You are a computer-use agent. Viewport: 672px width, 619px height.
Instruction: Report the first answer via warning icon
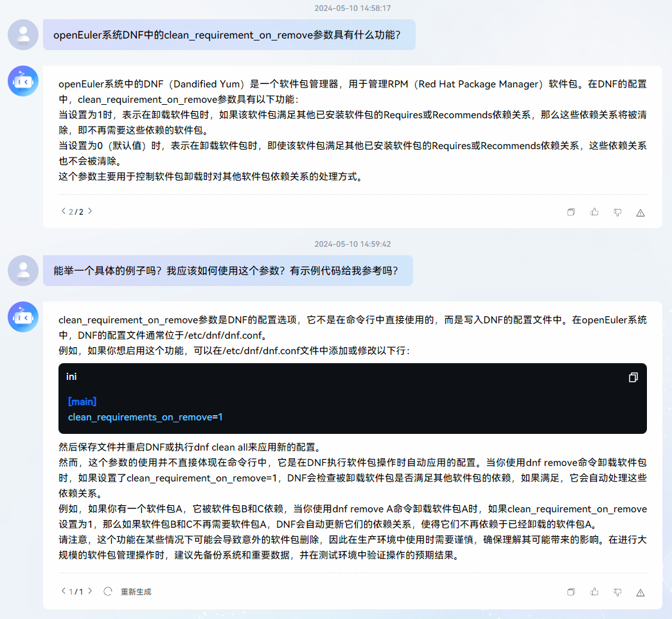[x=641, y=213]
